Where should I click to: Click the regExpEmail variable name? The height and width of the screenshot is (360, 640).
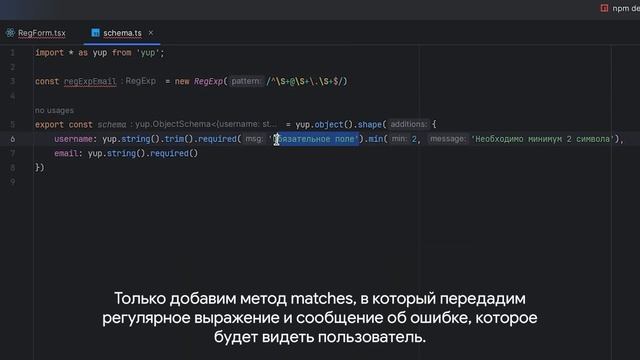tap(90, 81)
